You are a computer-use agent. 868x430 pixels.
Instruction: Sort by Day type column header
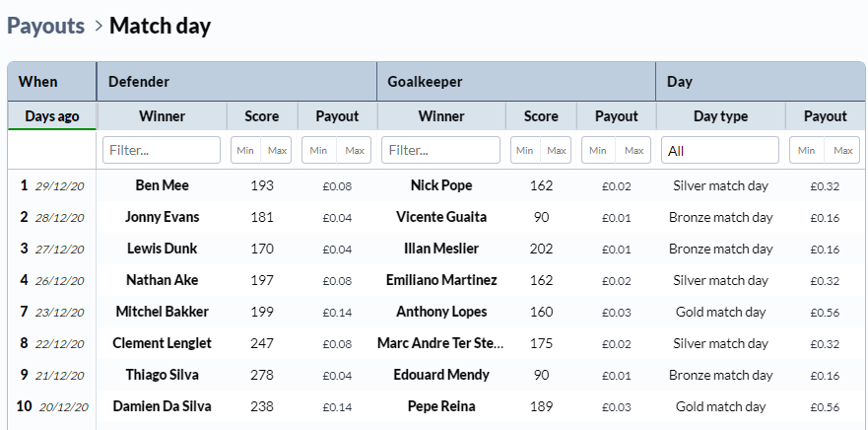720,115
